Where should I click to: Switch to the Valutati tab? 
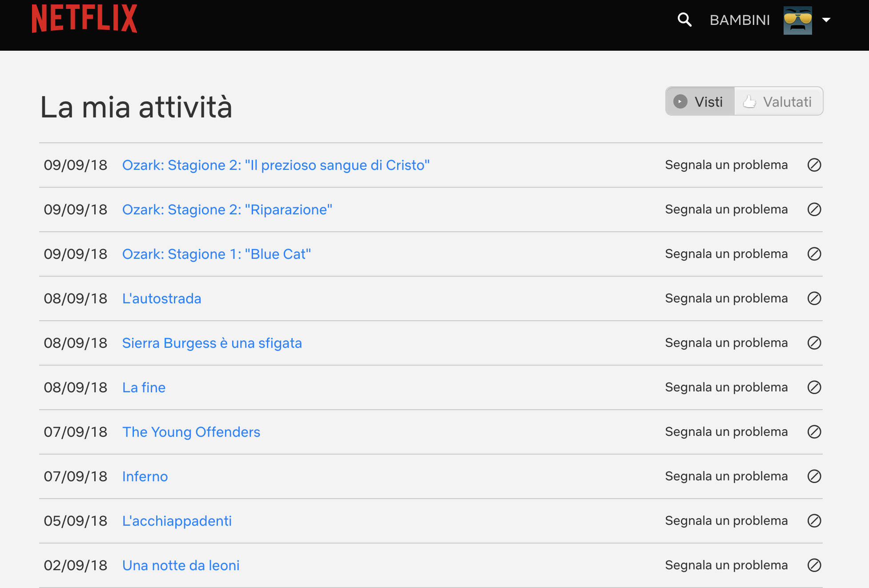(x=779, y=102)
